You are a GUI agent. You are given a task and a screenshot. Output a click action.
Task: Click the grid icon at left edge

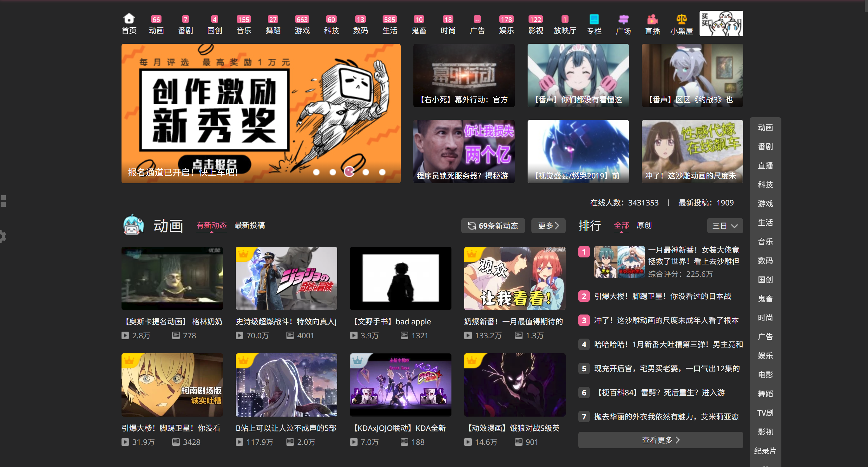point(3,201)
